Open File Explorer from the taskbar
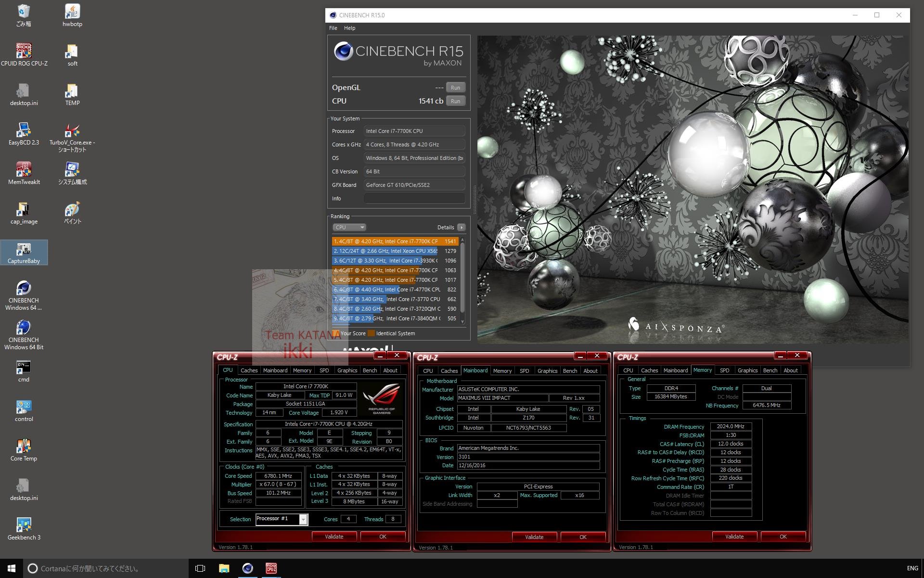 (x=224, y=568)
